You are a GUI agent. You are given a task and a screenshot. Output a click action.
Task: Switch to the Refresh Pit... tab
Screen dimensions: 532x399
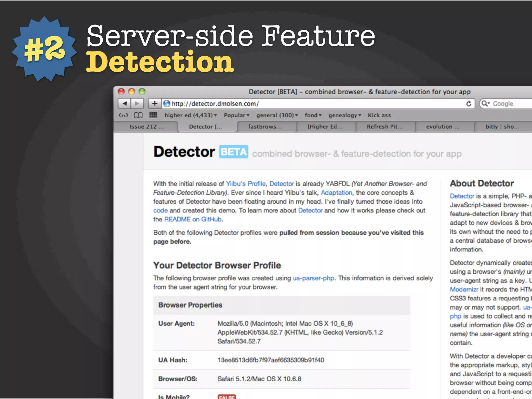pos(385,127)
